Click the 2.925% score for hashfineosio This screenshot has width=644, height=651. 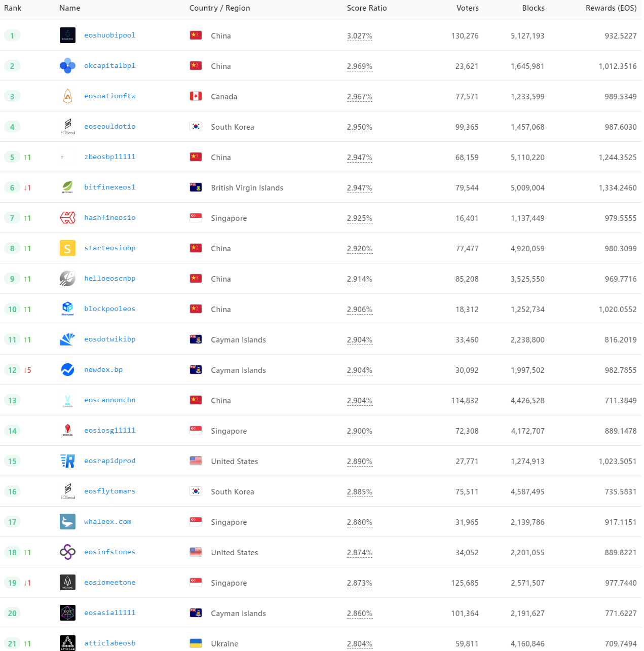pos(360,218)
